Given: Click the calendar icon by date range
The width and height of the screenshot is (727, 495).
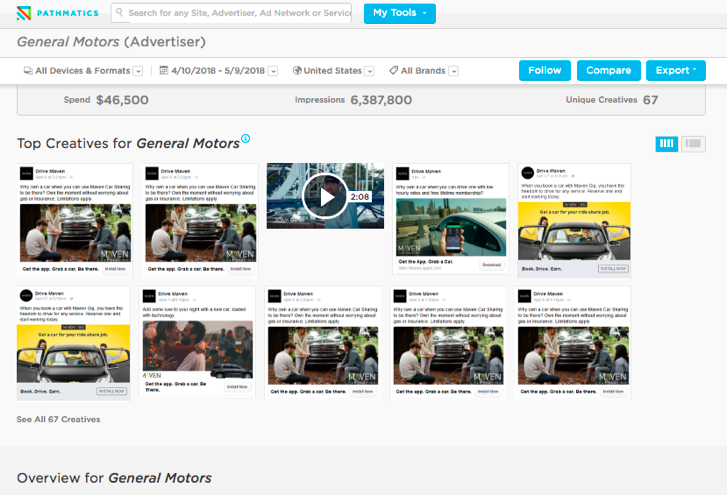Looking at the screenshot, I should click(x=163, y=71).
